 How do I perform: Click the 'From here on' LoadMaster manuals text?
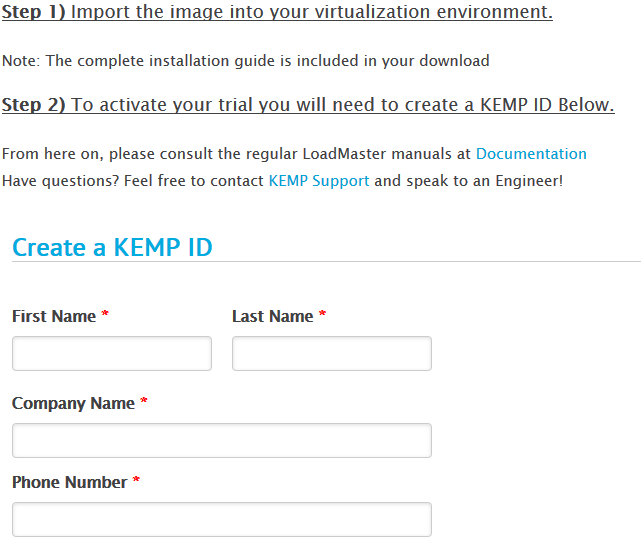[x=294, y=154]
